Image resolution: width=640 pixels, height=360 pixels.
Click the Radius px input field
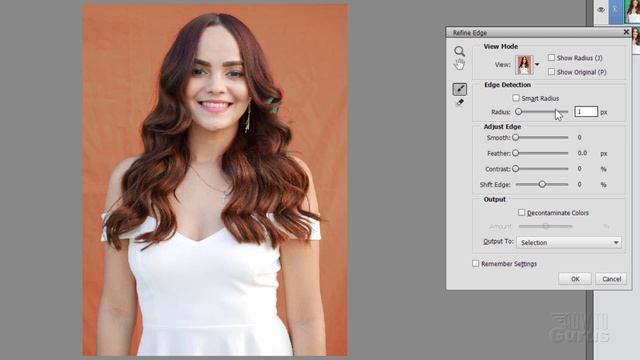click(x=586, y=111)
